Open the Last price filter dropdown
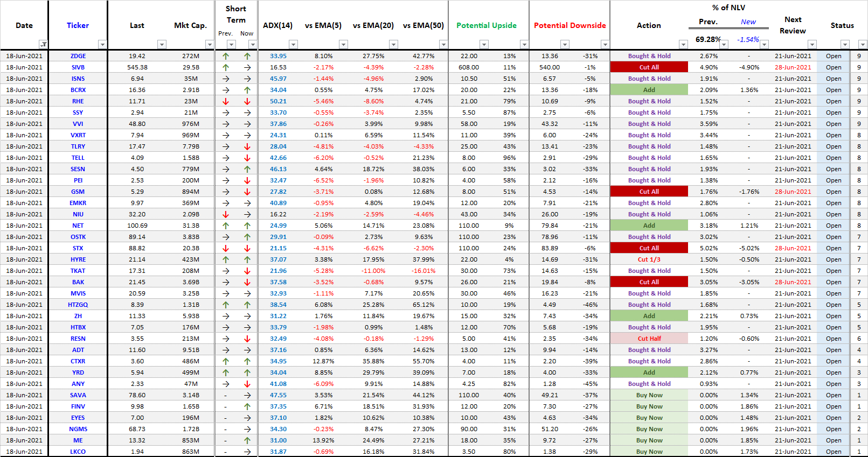 pos(162,44)
